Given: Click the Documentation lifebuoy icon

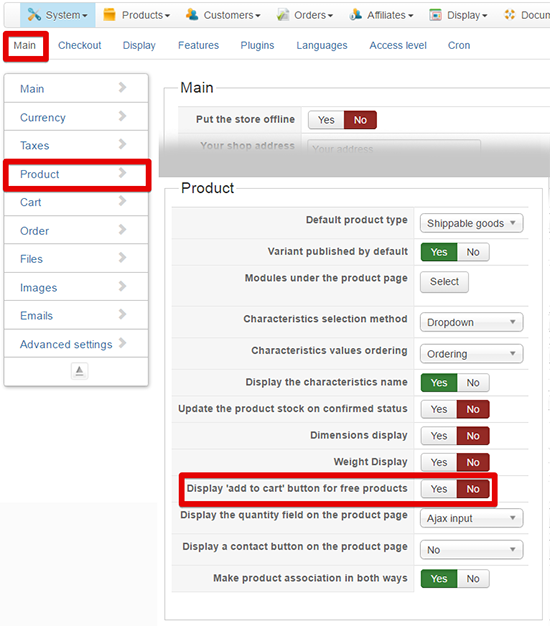Looking at the screenshot, I should pos(509,15).
